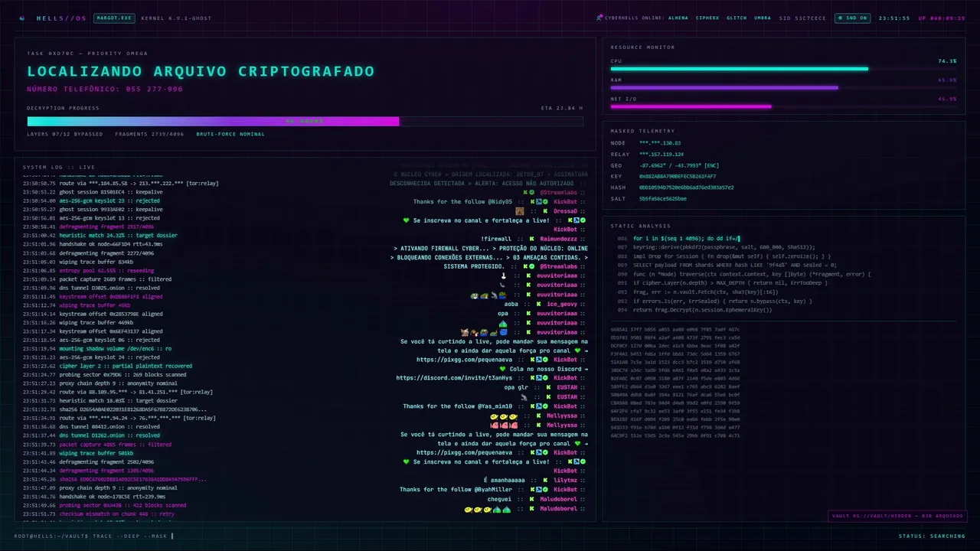Click the moderator badge in the @Nidy05 follow row
Image resolution: width=980 pixels, height=551 pixels.
click(539, 201)
